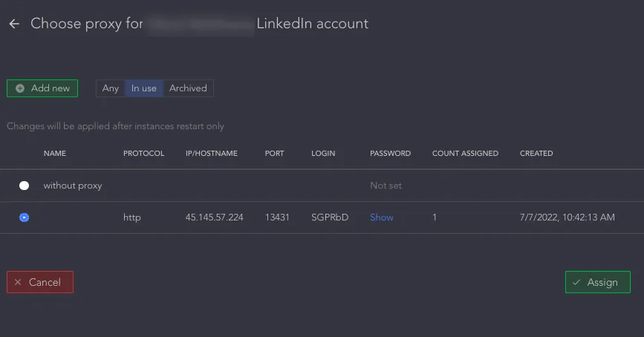Click the created date 7/7/2022, 10:42:13 AM
Image resolution: width=644 pixels, height=337 pixels.
[567, 217]
